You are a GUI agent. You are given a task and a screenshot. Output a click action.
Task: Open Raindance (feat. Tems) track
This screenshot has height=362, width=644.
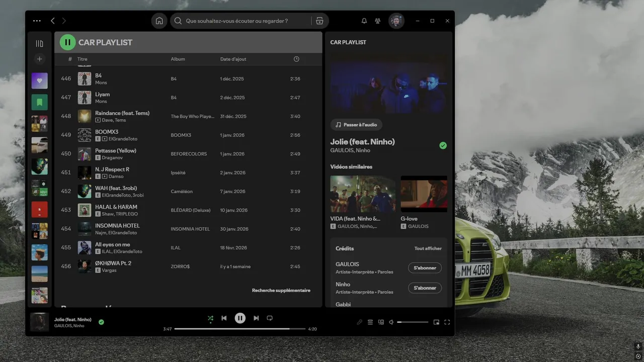coord(188,116)
